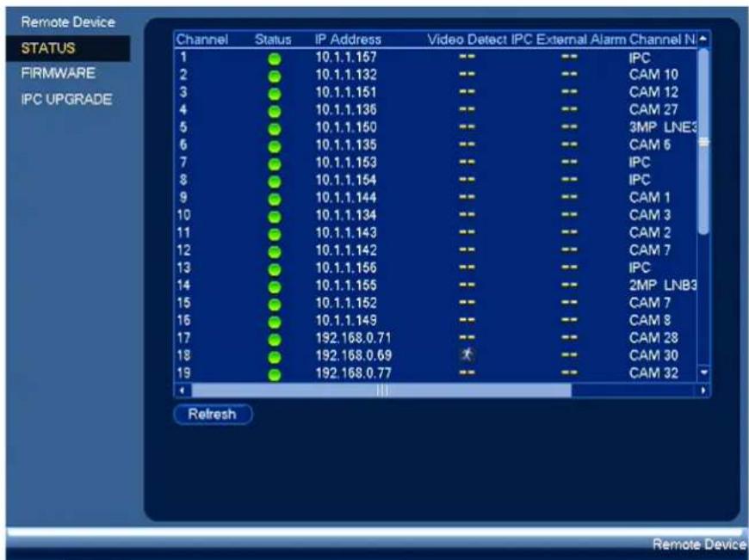Click the green status indicator for channel 2
The width and height of the screenshot is (749, 560).
[275, 77]
